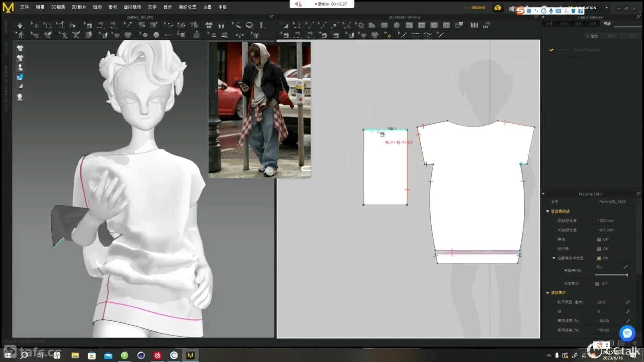The height and width of the screenshot is (362, 644).
Task: Select the Buttonhole line tool
Action: click(168, 35)
